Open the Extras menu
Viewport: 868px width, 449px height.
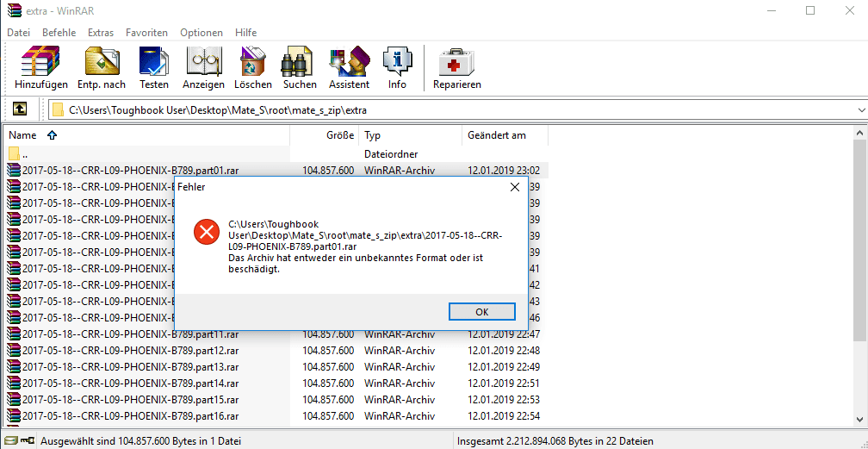[x=101, y=33]
